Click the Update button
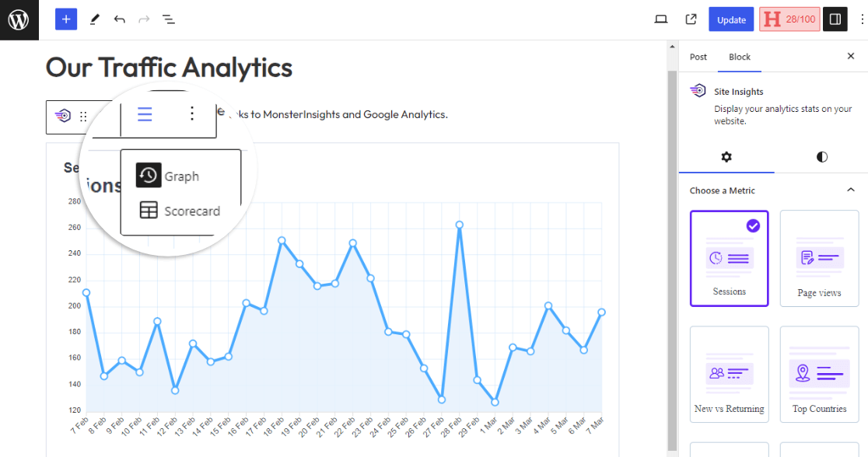The width and height of the screenshot is (868, 457). (x=731, y=19)
